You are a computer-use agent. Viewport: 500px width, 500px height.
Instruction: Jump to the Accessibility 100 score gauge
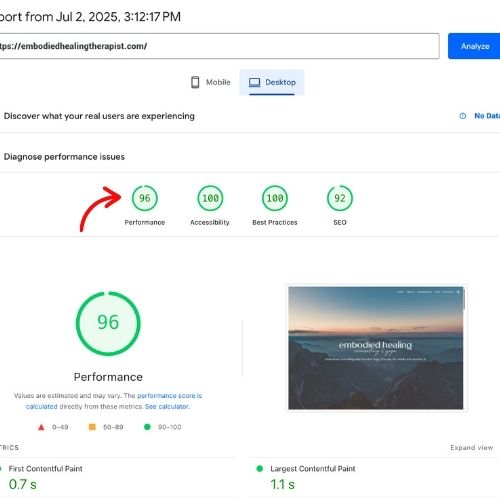point(210,198)
